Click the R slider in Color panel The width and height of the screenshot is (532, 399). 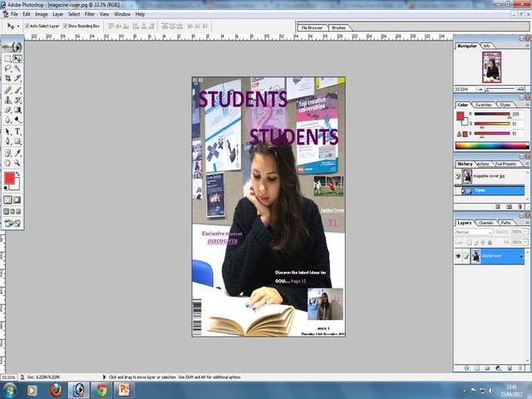point(492,115)
